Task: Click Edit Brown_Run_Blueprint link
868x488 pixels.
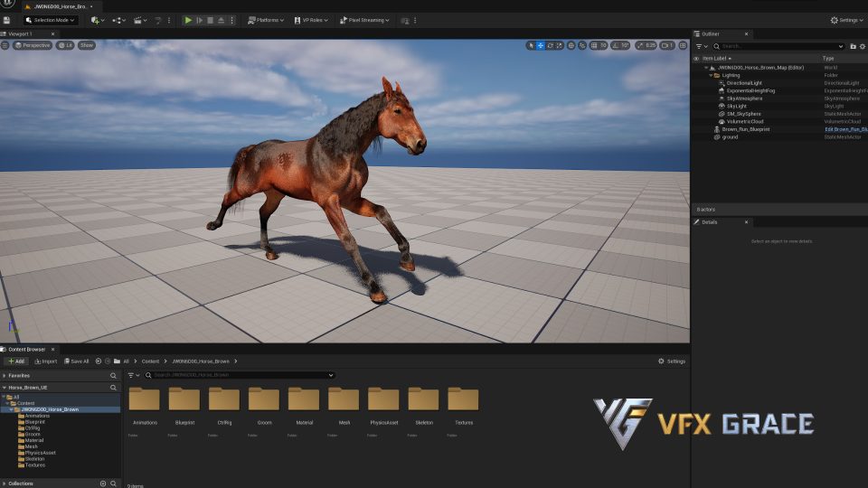Action: click(x=846, y=129)
